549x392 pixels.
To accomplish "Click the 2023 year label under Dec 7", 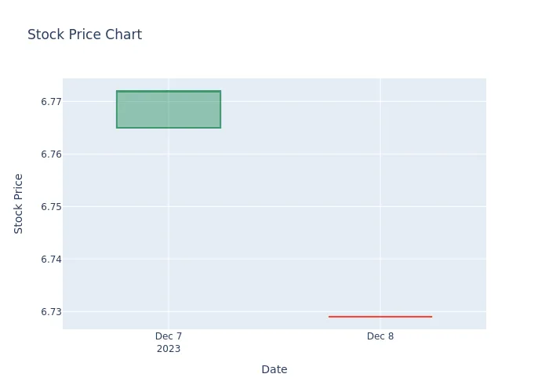I will click(169, 349).
